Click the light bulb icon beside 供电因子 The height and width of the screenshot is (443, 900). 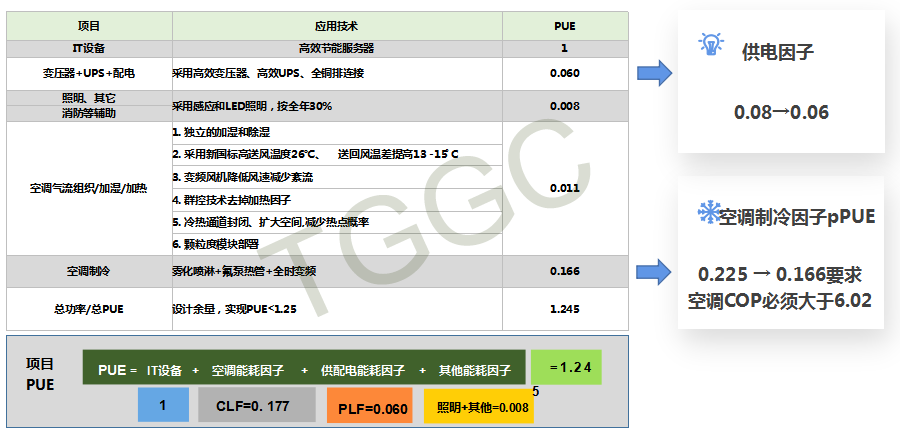point(711,44)
